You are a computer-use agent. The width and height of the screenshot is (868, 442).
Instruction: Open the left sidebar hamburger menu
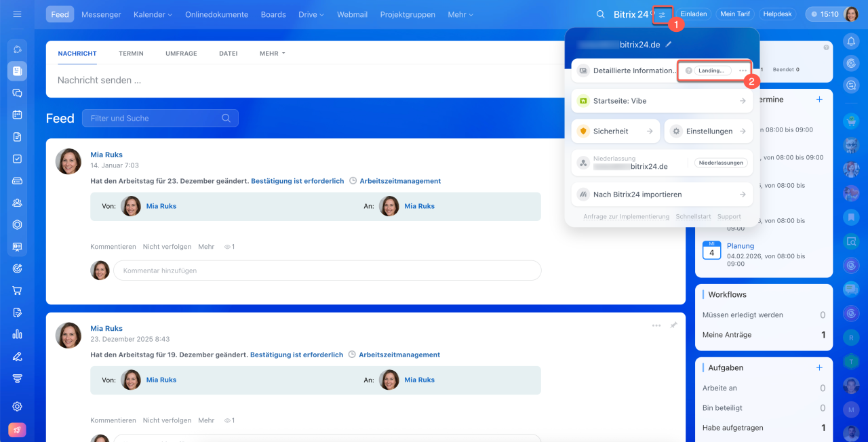pos(18,14)
